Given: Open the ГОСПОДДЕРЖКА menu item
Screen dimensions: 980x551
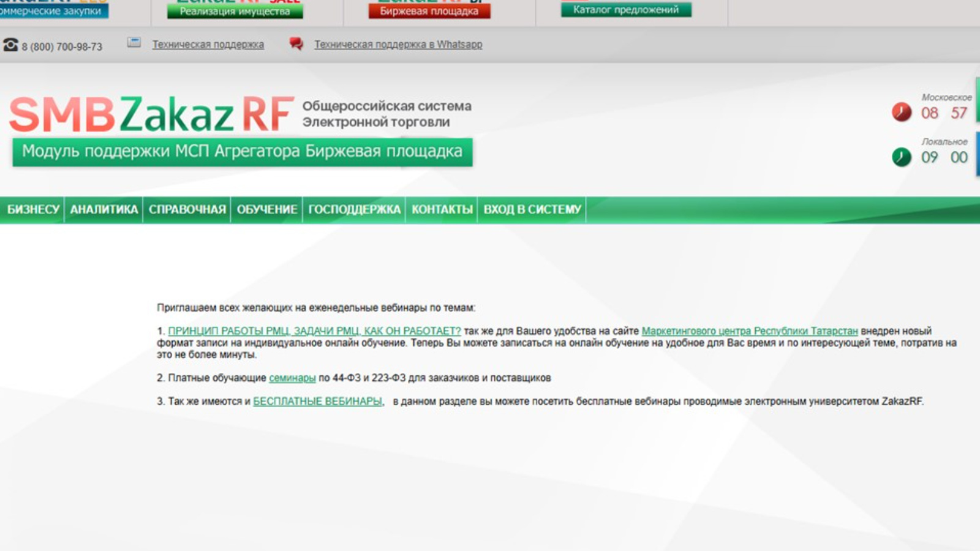Looking at the screenshot, I should pyautogui.click(x=354, y=209).
